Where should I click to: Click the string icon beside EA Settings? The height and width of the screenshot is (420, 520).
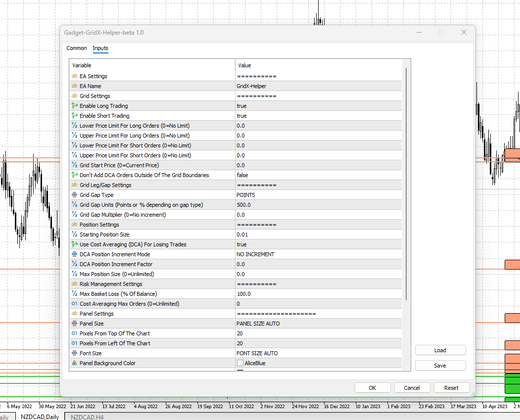[x=74, y=76]
